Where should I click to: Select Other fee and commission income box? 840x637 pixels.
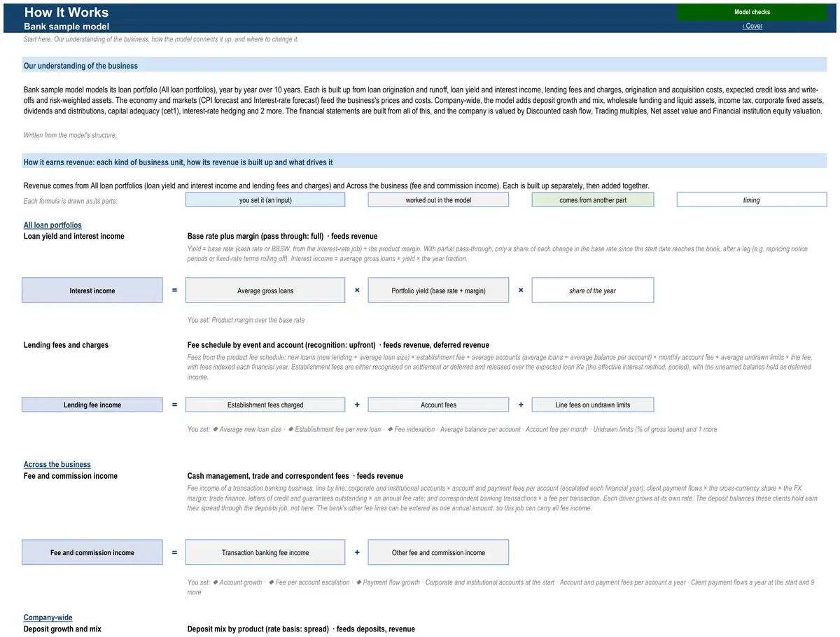click(438, 552)
